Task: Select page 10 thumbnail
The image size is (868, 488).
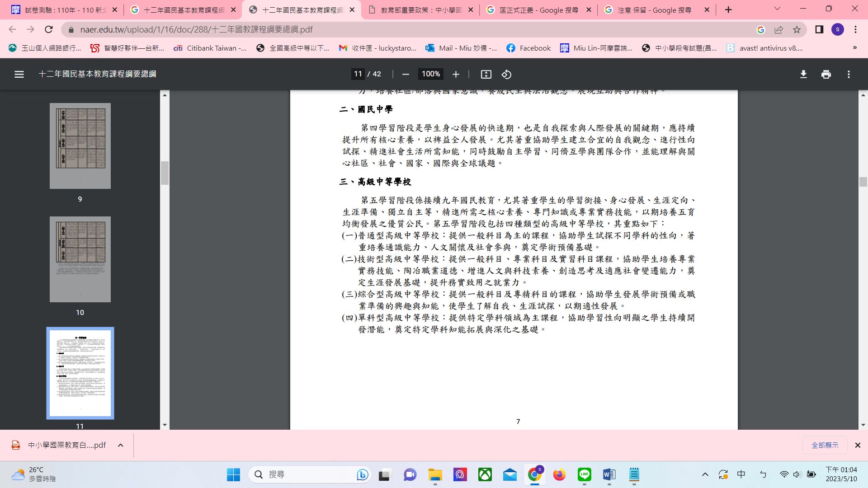Action: [80, 259]
